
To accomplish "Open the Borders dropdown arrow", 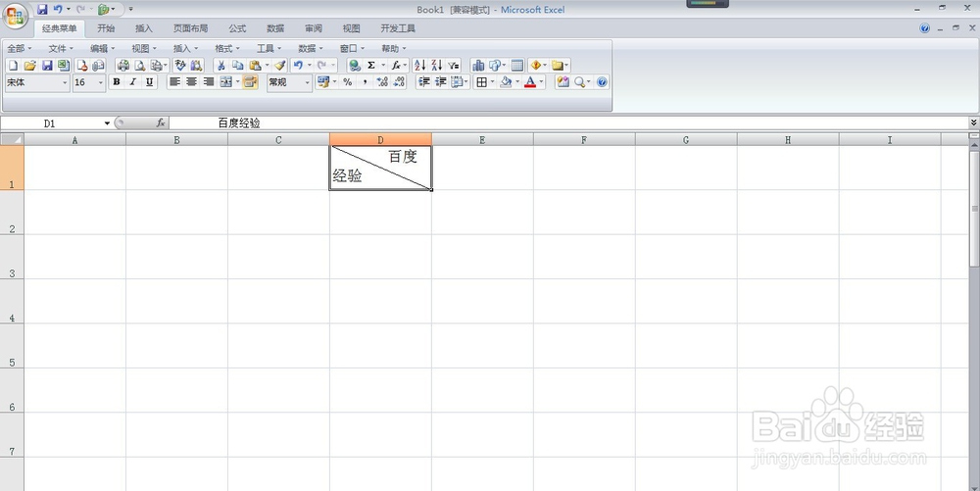I will click(493, 82).
